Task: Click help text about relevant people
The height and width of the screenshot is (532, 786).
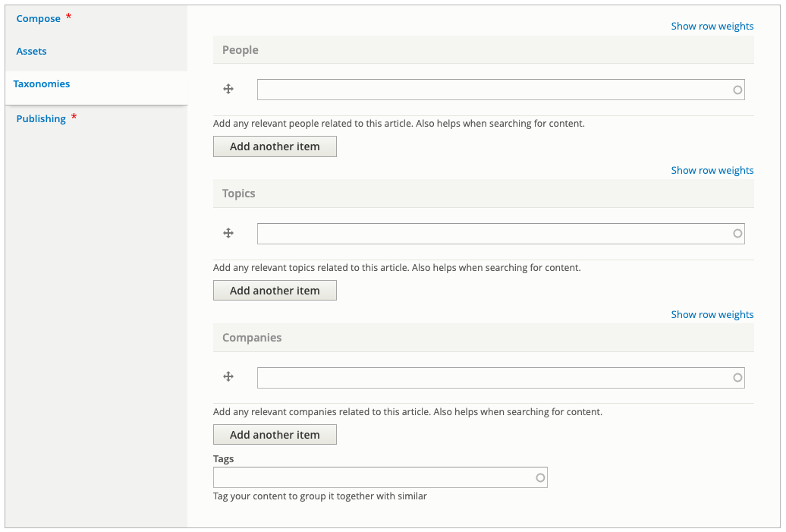Action: coord(399,124)
